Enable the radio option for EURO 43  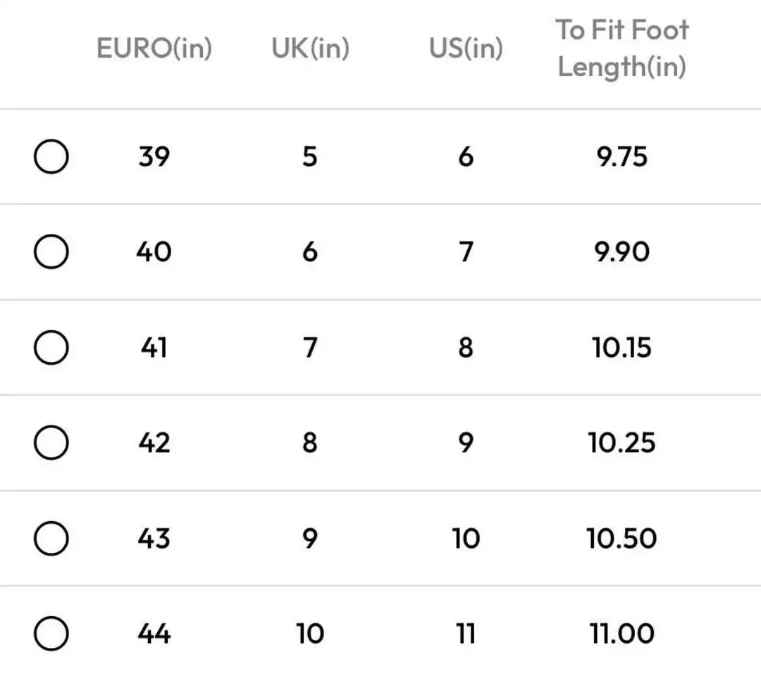click(x=51, y=539)
